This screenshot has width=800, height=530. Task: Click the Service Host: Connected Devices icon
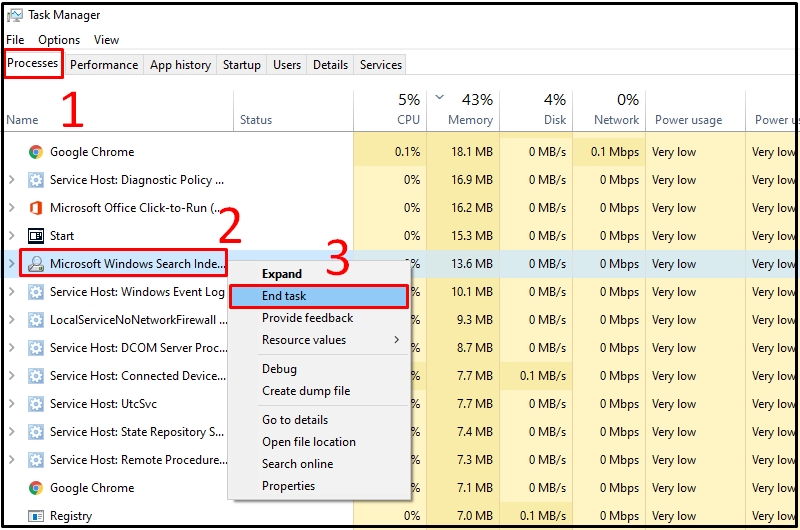point(36,376)
